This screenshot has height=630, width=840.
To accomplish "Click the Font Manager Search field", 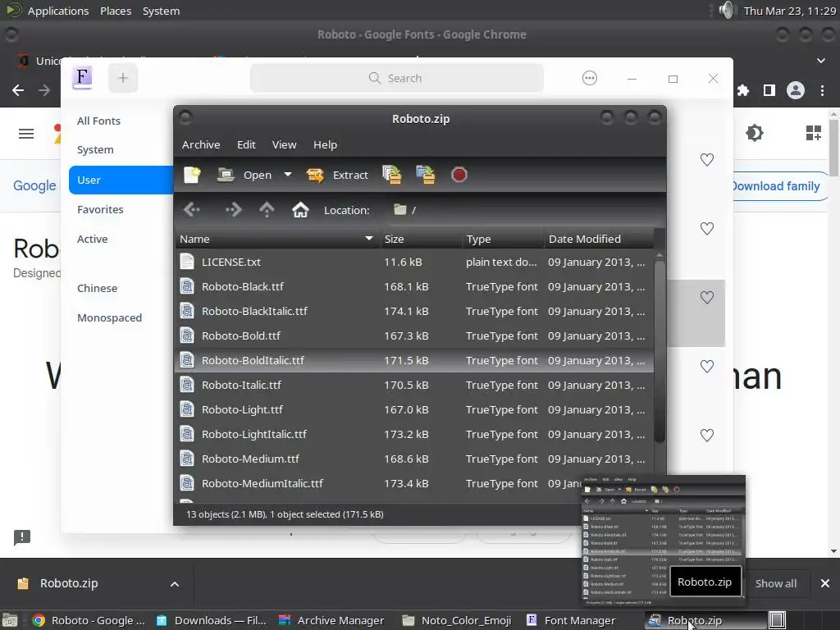I will pyautogui.click(x=397, y=78).
